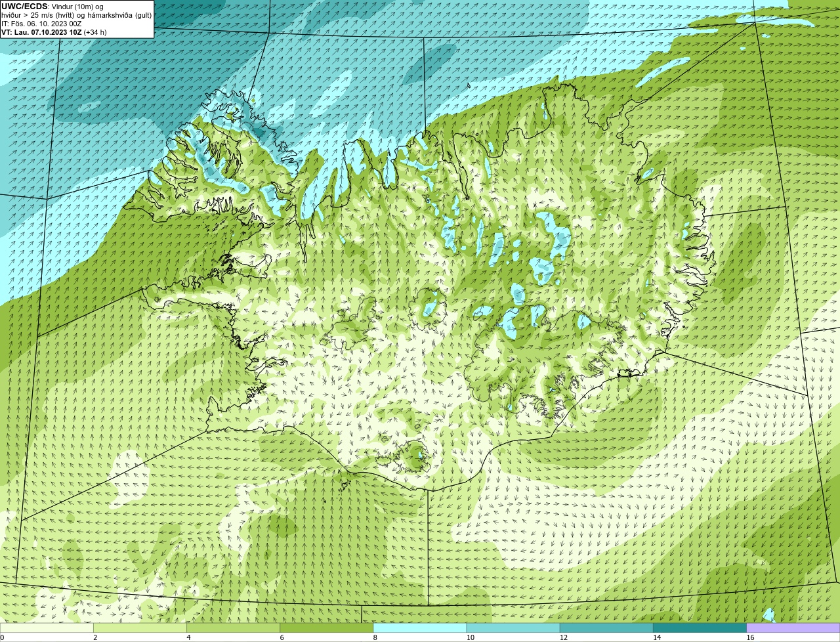Click the pale cream 0–2 color scale swatch

(47, 628)
